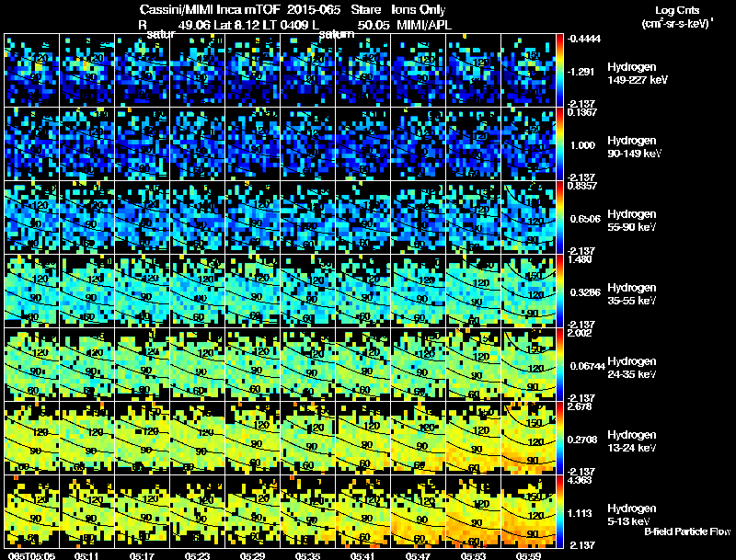The image size is (736, 560).
Task: Click the '065T05:05' time label
Action: (x=32, y=556)
